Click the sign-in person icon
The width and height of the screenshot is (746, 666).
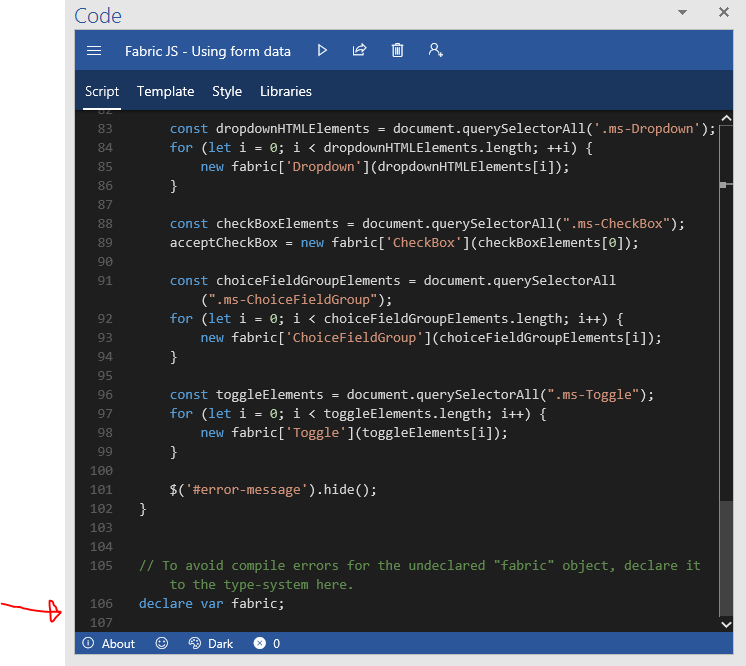(435, 50)
